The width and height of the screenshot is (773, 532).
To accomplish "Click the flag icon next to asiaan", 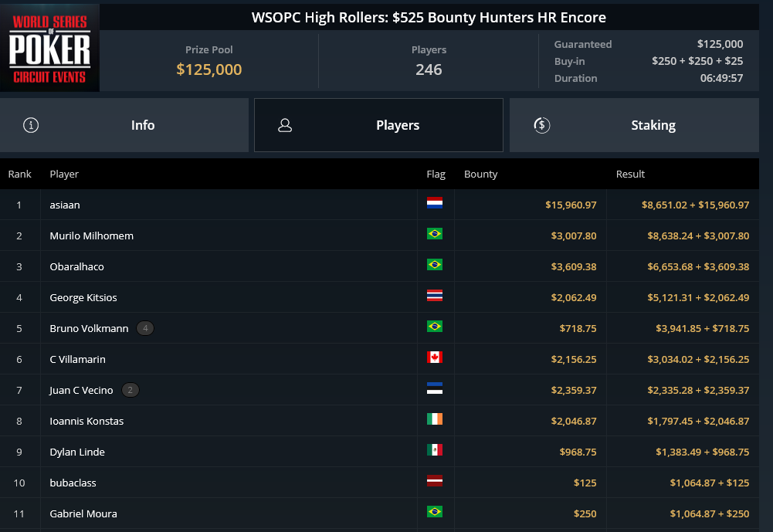I will coord(435,203).
